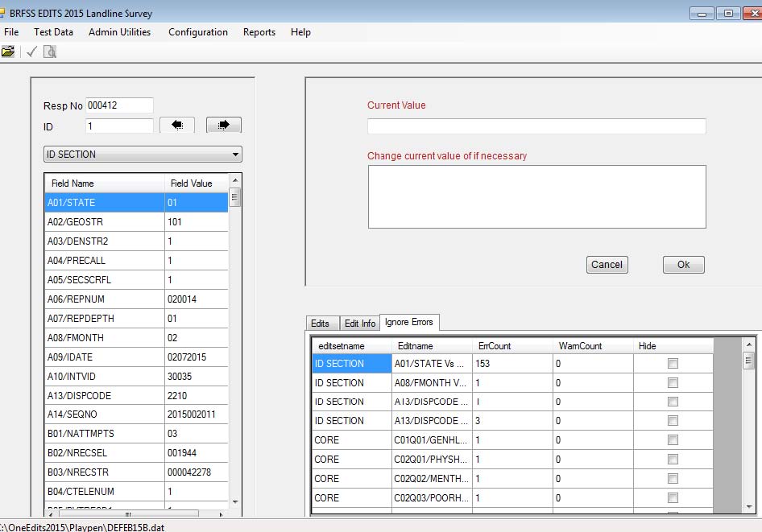This screenshot has height=532, width=762.
Task: Click the open file folder icon
Action: pyautogui.click(x=8, y=52)
